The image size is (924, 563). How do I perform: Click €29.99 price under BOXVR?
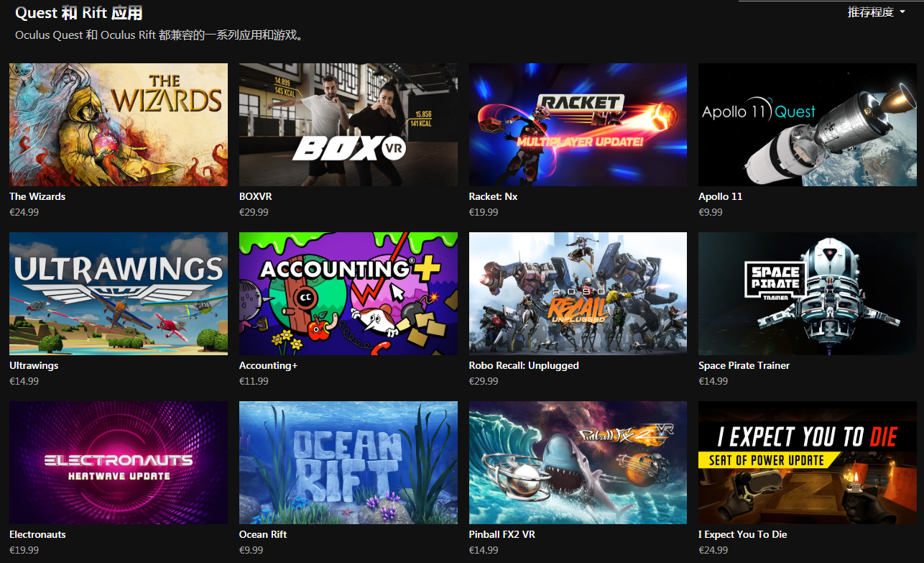point(254,212)
